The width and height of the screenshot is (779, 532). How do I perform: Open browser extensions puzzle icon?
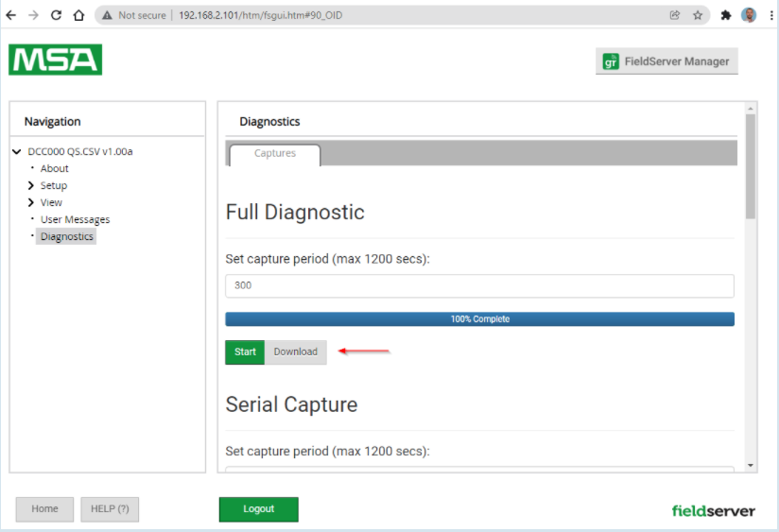tap(726, 15)
